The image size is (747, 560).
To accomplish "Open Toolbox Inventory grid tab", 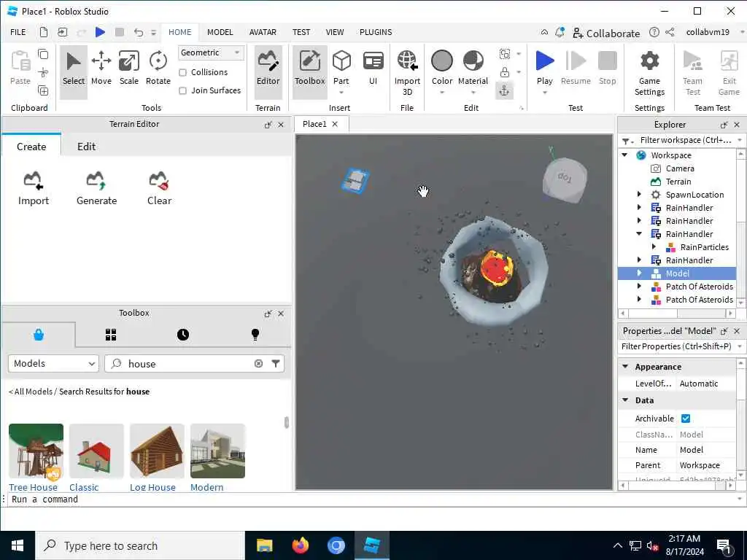I will [111, 335].
